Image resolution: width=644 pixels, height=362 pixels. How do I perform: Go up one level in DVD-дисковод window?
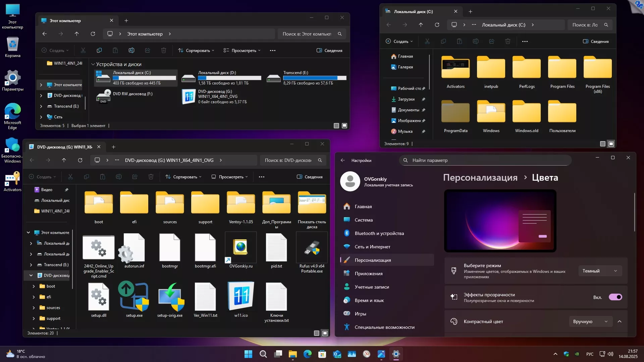point(64,160)
